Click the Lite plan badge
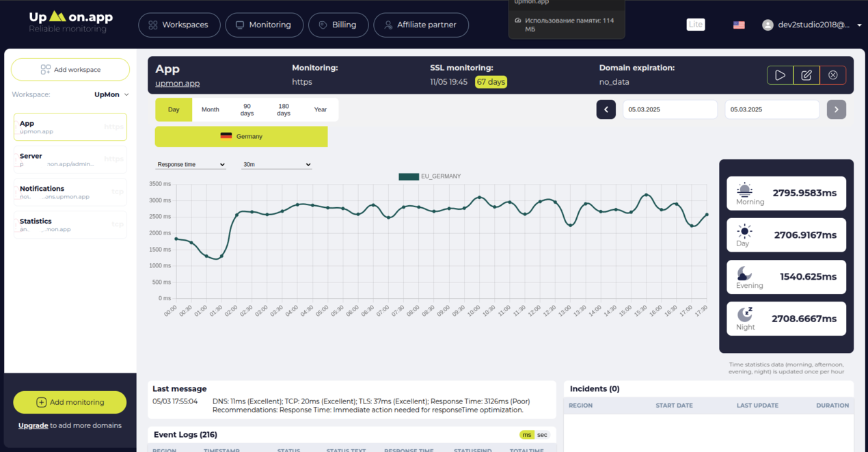 coord(696,25)
